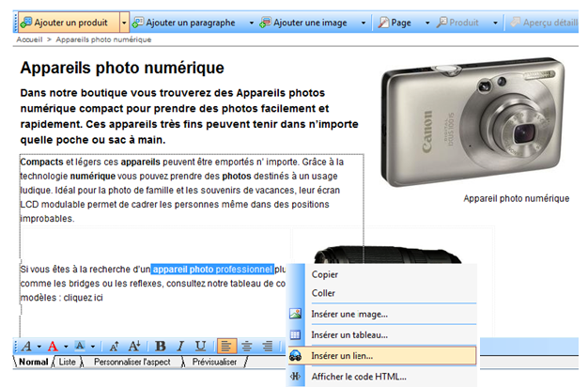
Task: Apply underline to selected text
Action: (200, 347)
